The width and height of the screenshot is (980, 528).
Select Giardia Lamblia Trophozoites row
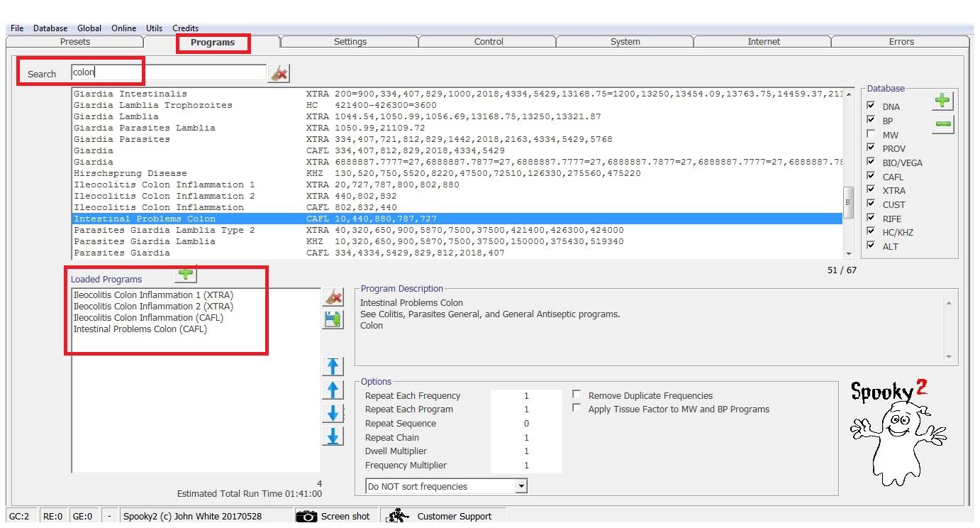point(457,105)
